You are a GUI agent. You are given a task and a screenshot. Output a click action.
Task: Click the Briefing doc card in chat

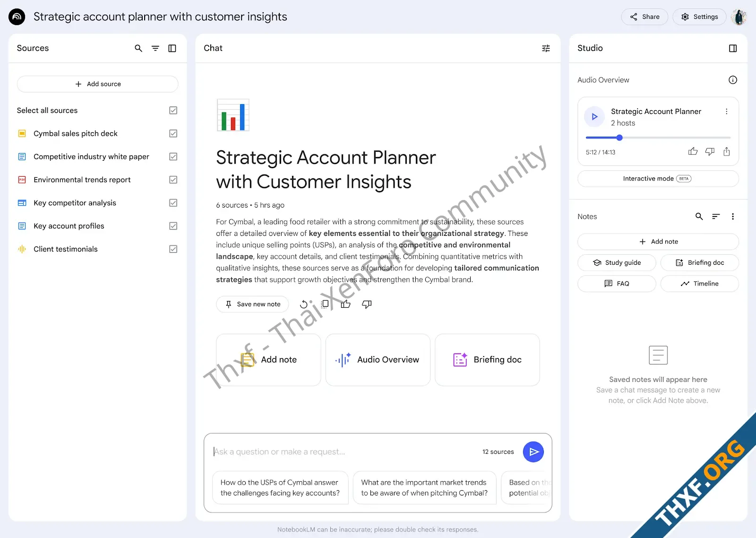click(x=487, y=360)
